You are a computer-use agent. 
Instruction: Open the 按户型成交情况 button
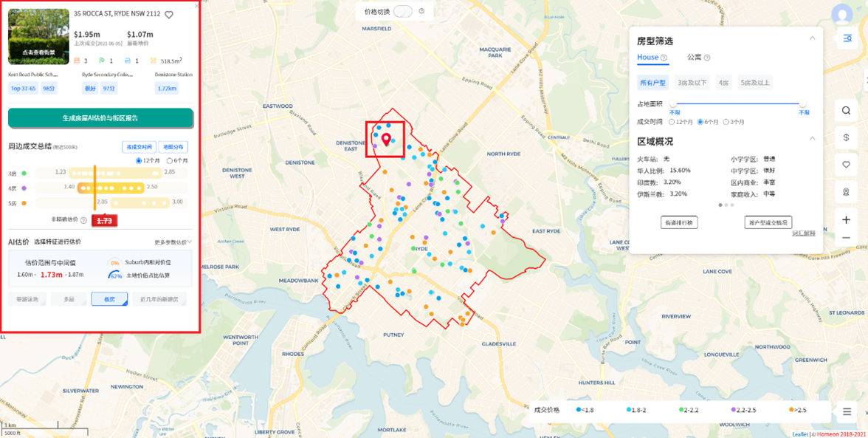point(768,222)
